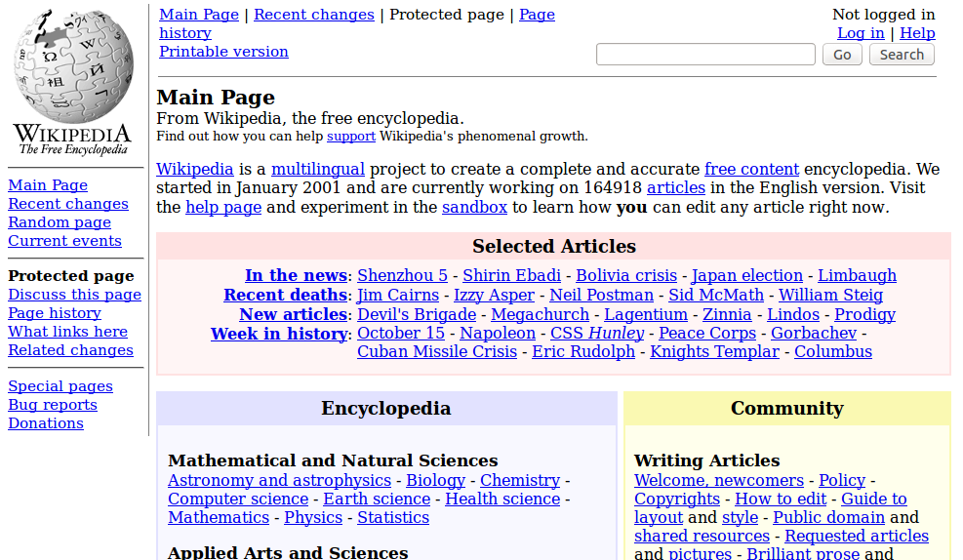Open the Statistics link
The image size is (963, 560).
pyautogui.click(x=393, y=518)
